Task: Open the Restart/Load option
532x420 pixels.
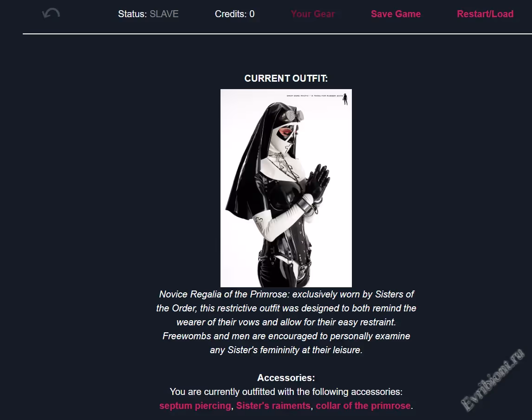Action: click(485, 14)
